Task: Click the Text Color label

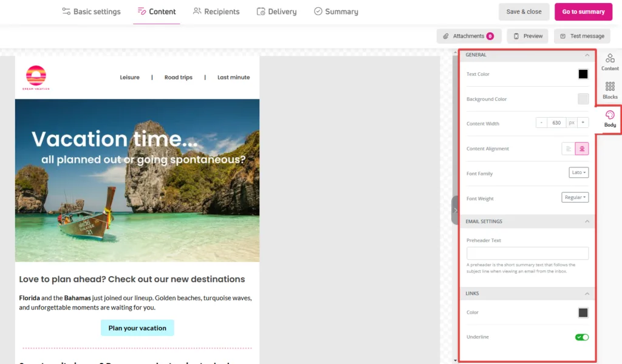Action: (477, 74)
